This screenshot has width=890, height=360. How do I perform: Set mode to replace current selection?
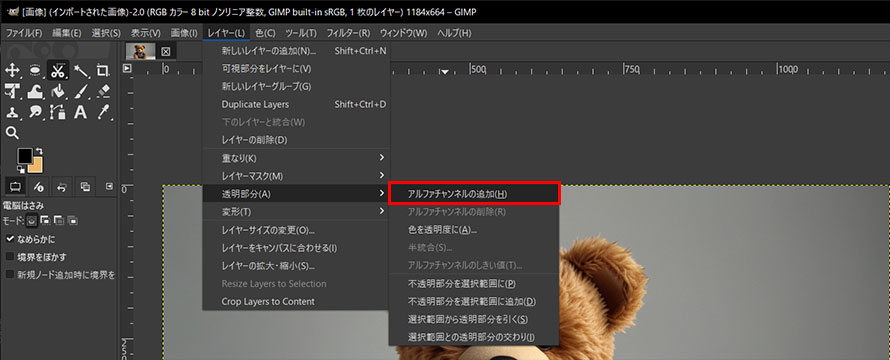(32, 220)
